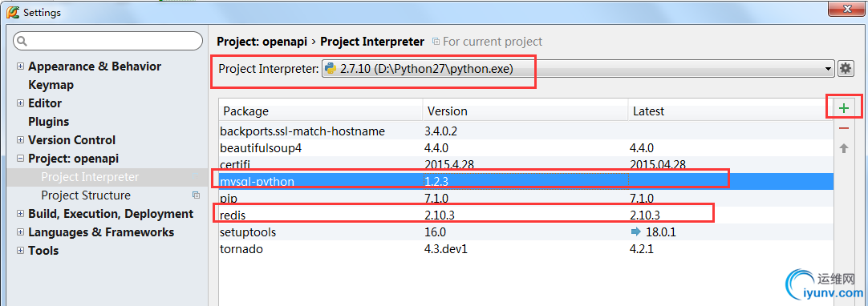Open the Project Interpreter dropdown
The width and height of the screenshot is (868, 306).
[578, 69]
